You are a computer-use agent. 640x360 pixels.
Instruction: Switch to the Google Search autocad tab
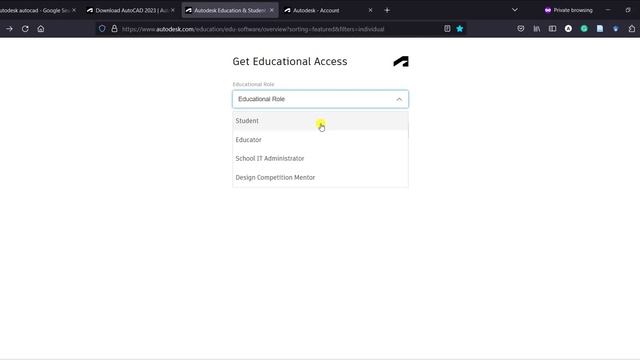click(x=37, y=10)
